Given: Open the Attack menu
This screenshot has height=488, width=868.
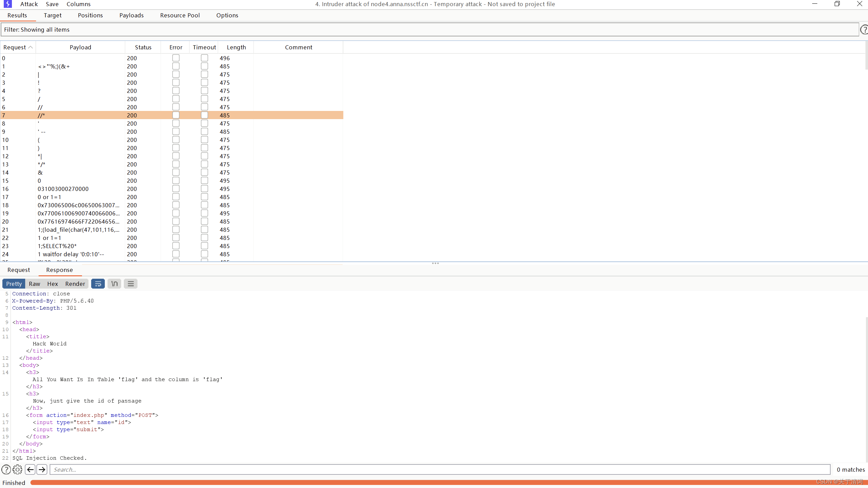Looking at the screenshot, I should tap(29, 4).
